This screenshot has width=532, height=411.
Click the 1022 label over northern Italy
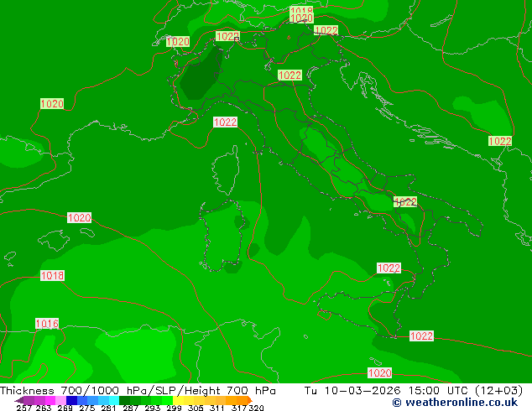pos(289,75)
